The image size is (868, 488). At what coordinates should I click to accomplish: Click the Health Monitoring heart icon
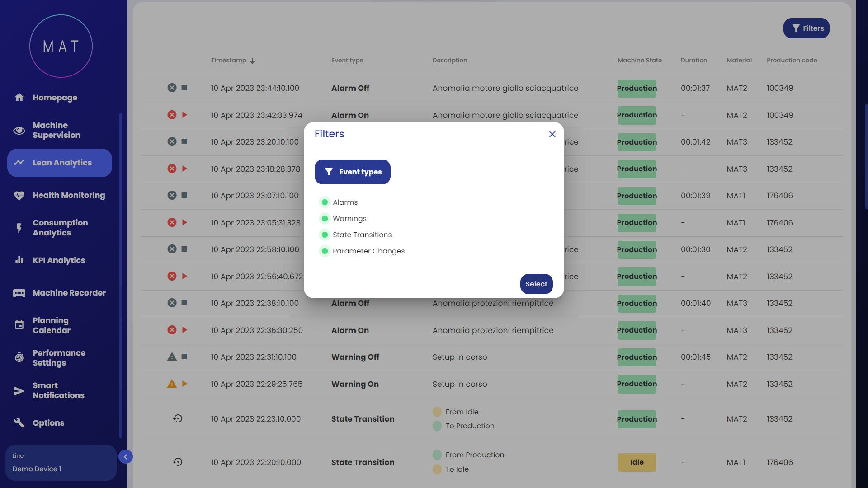click(19, 195)
